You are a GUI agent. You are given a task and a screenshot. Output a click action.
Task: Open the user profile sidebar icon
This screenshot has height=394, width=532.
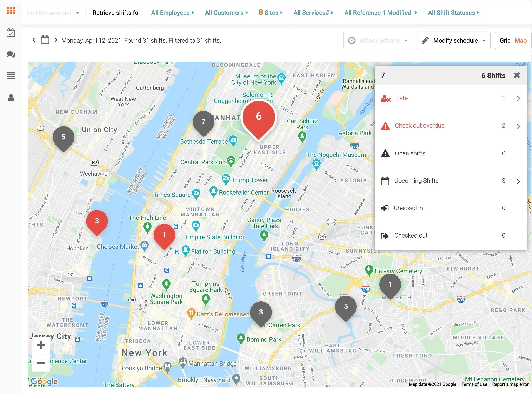11,98
